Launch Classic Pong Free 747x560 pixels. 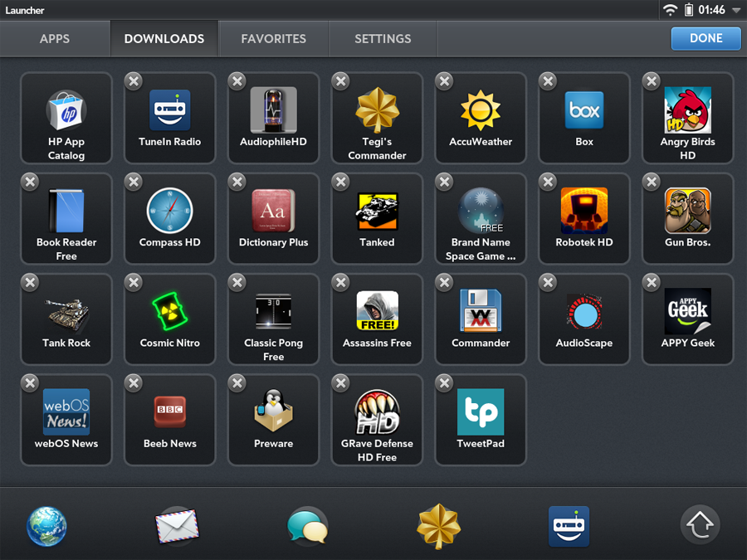[273, 319]
